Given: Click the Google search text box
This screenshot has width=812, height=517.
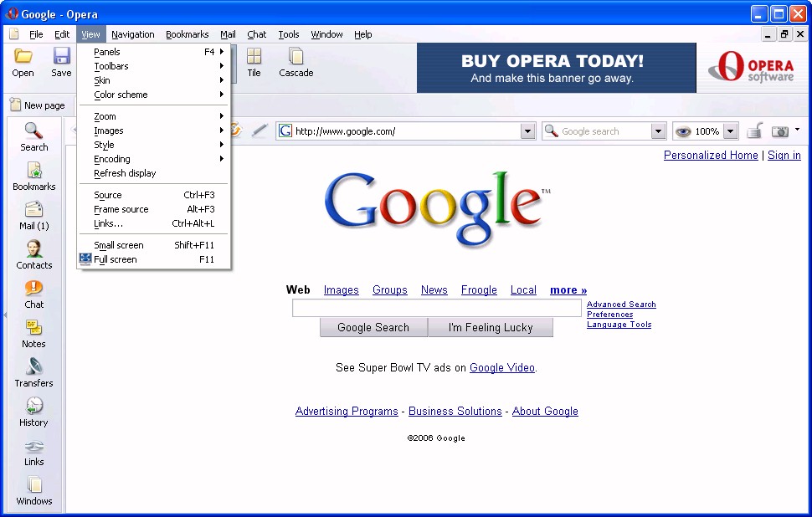Looking at the screenshot, I should pyautogui.click(x=436, y=308).
